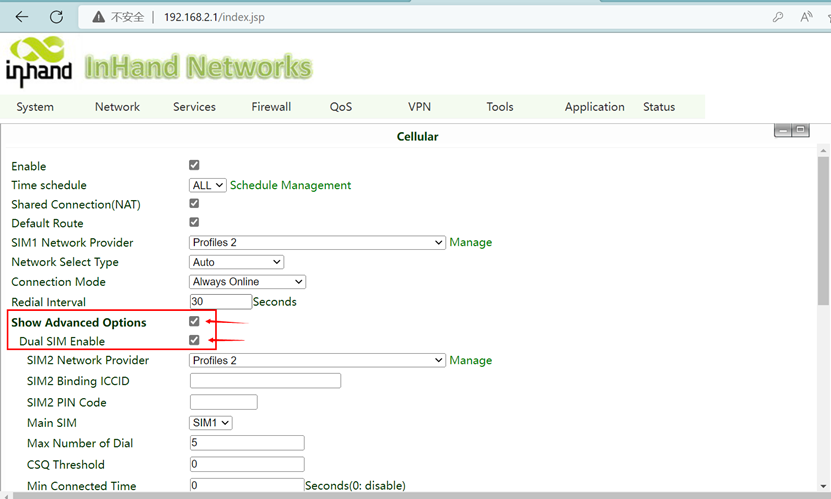Click Manage link for SIM2 provider

[471, 360]
